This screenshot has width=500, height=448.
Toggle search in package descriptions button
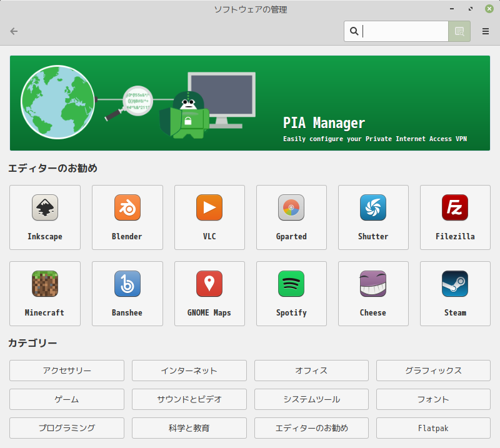click(459, 31)
